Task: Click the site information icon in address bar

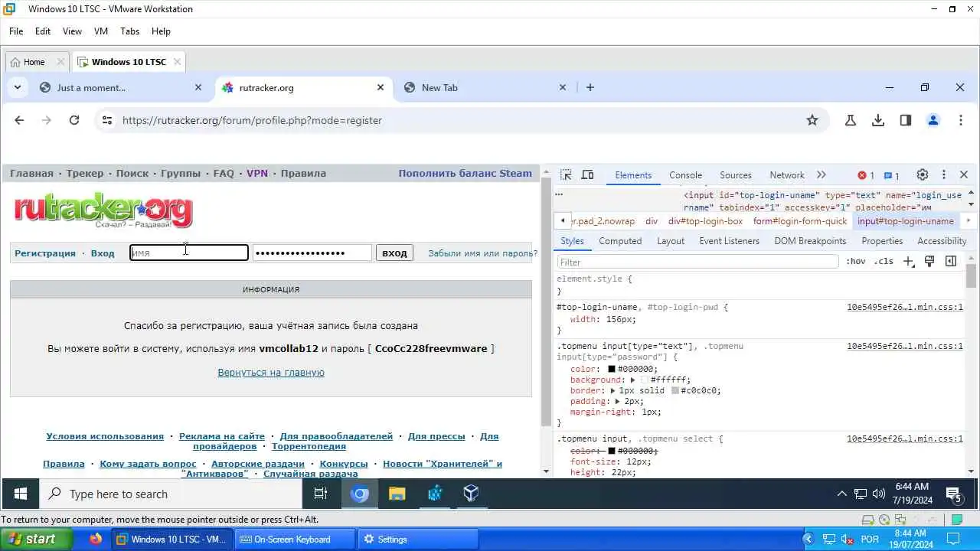Action: (107, 120)
